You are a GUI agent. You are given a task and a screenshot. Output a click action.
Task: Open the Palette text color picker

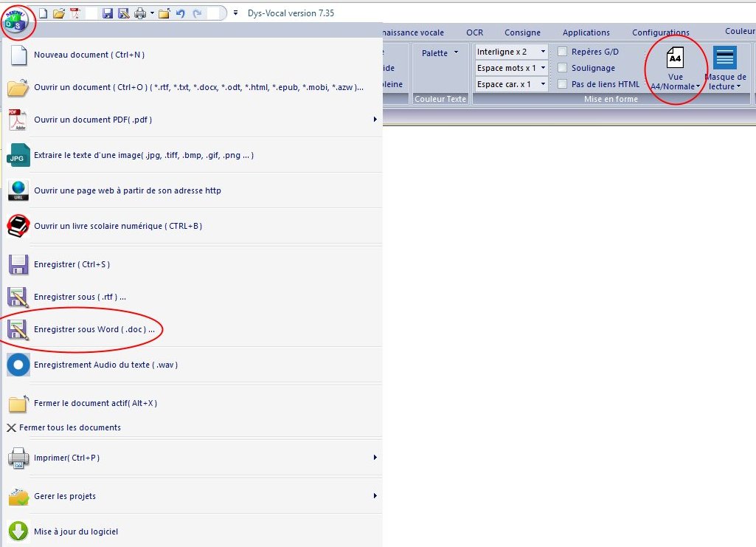coord(440,53)
